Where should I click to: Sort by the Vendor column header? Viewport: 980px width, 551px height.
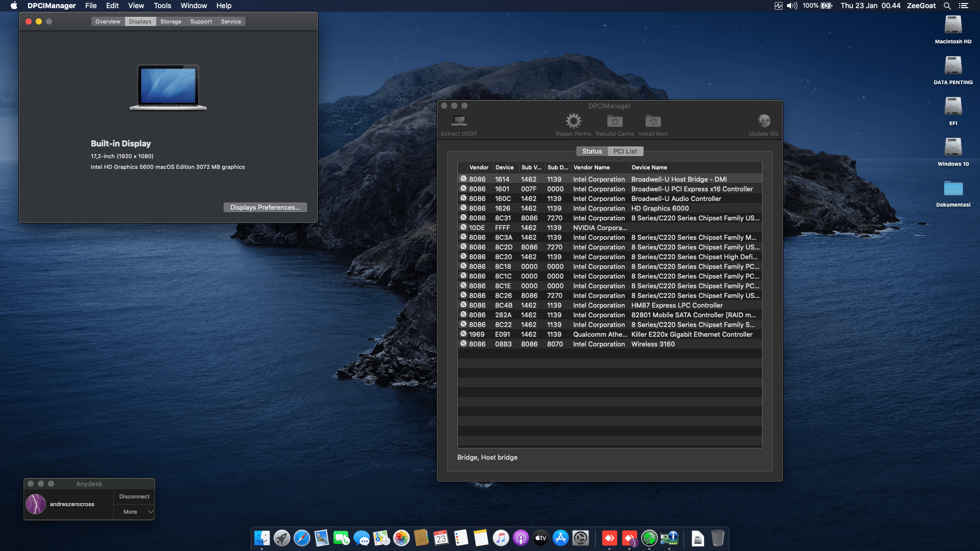479,167
